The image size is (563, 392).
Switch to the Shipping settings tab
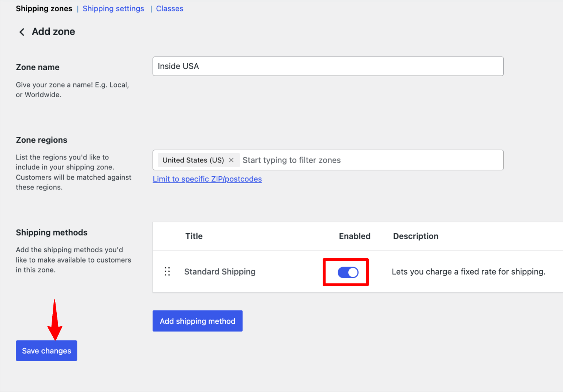113,9
